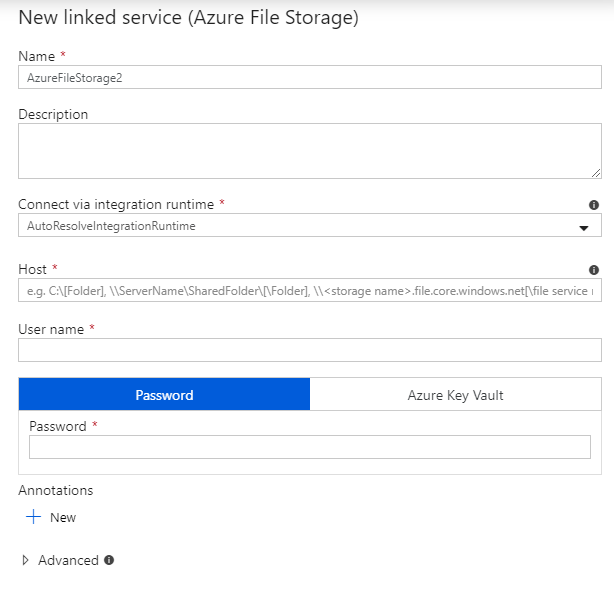Focus the Name input with AzureFileStorage2

[x=310, y=77]
